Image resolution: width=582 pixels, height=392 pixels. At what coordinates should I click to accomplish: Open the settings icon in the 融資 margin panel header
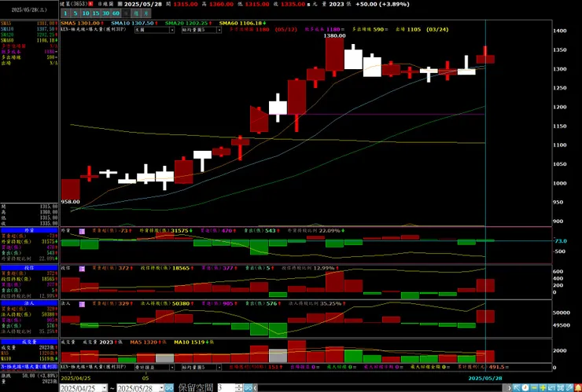click(x=82, y=231)
